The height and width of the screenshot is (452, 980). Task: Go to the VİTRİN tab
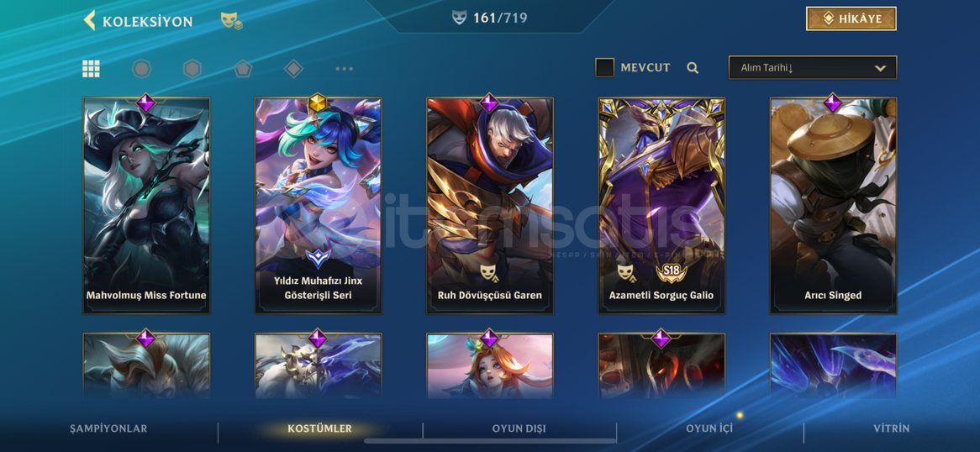click(x=892, y=428)
